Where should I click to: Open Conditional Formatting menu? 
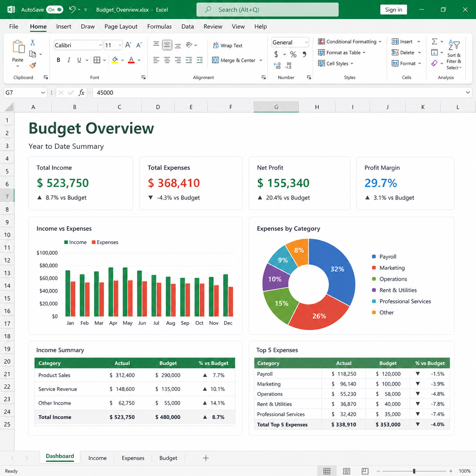pos(350,42)
